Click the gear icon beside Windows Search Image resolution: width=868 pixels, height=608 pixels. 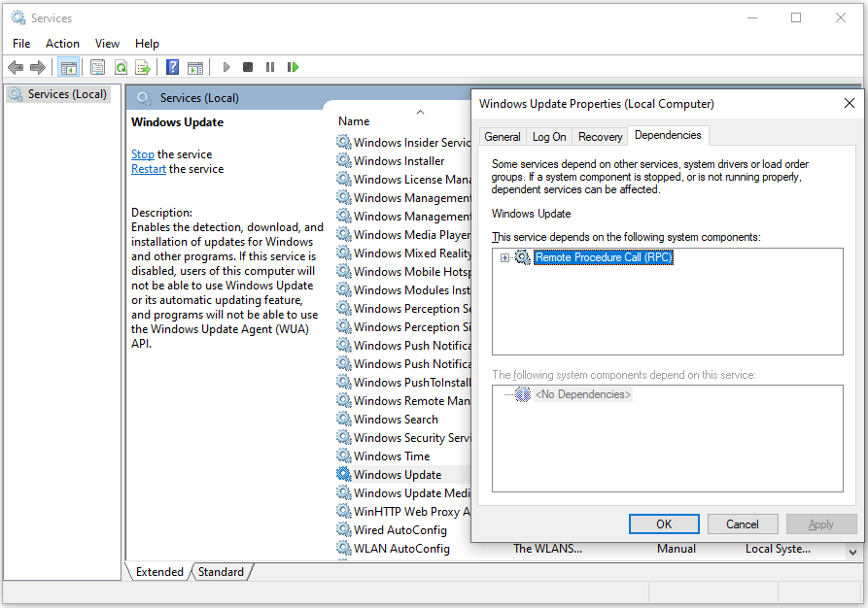(344, 419)
